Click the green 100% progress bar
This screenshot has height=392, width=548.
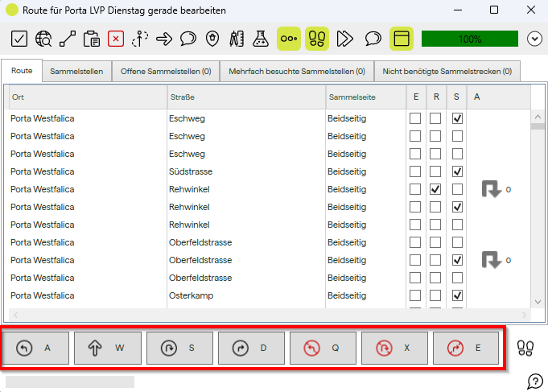[x=470, y=38]
